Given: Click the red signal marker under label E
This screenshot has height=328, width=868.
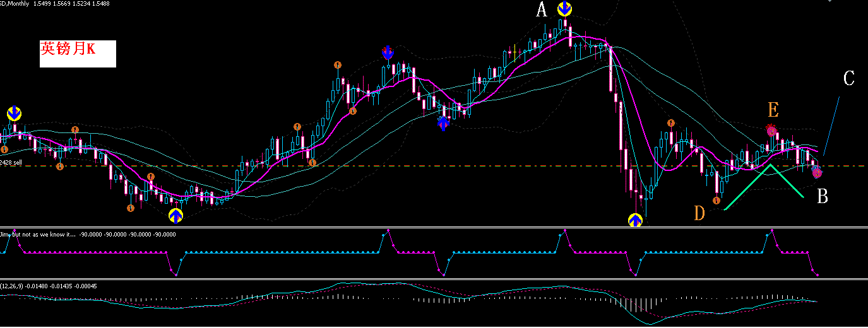Looking at the screenshot, I should pos(771,131).
